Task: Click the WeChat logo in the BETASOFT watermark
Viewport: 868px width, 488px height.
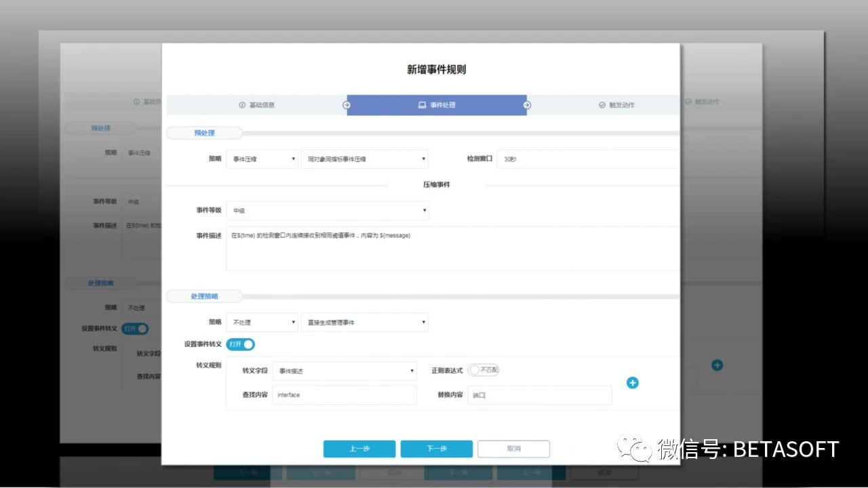Action: pyautogui.click(x=633, y=447)
